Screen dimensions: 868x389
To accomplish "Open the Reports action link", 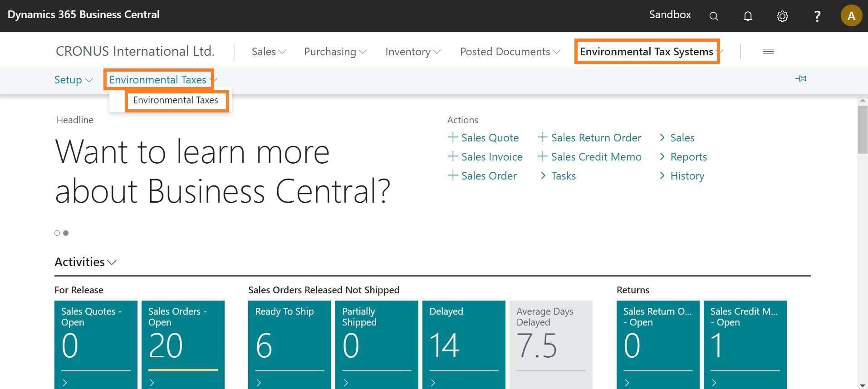I will point(688,157).
